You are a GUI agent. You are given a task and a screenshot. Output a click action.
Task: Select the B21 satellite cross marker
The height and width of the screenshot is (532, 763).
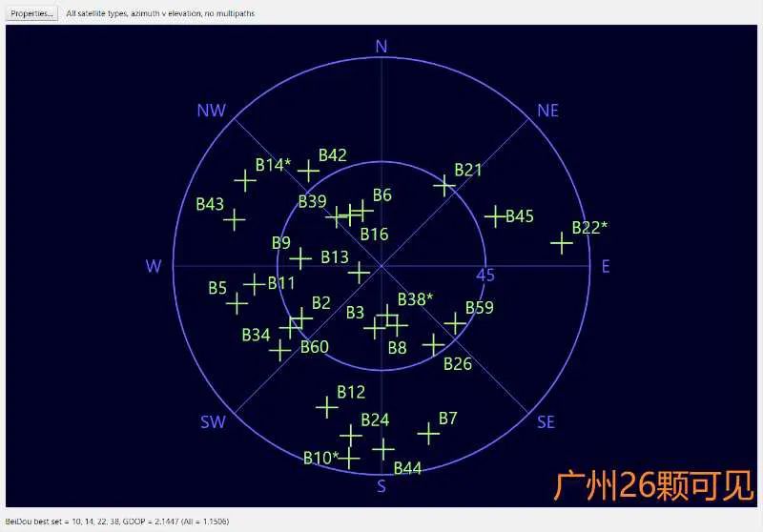(x=443, y=185)
